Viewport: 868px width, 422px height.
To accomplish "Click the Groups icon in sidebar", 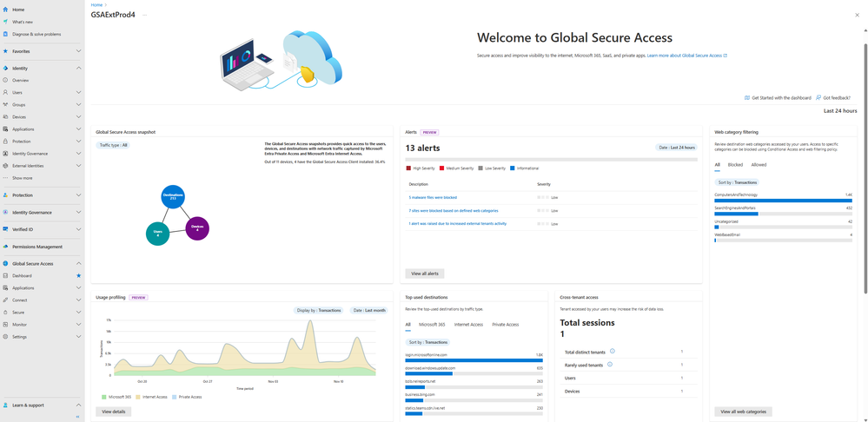I will point(5,104).
